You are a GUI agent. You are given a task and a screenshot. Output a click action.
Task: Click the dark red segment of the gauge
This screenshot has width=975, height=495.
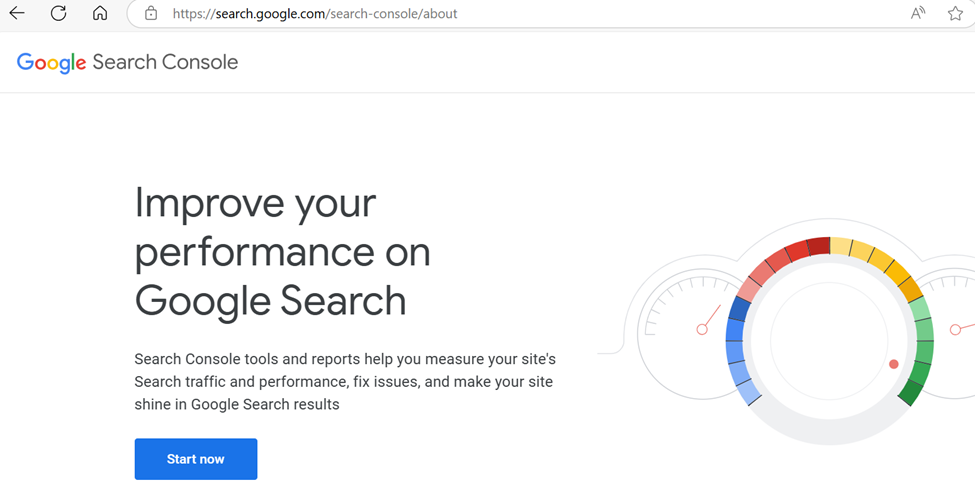point(818,246)
